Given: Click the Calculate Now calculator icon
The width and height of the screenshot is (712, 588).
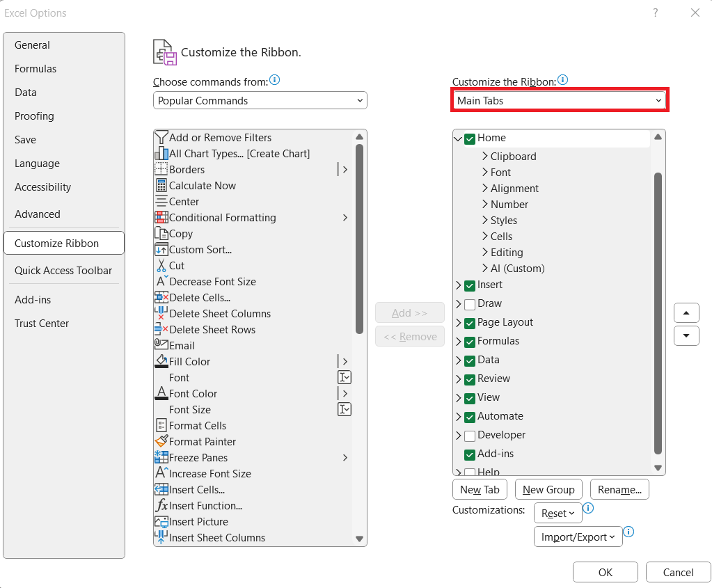Looking at the screenshot, I should pos(161,185).
